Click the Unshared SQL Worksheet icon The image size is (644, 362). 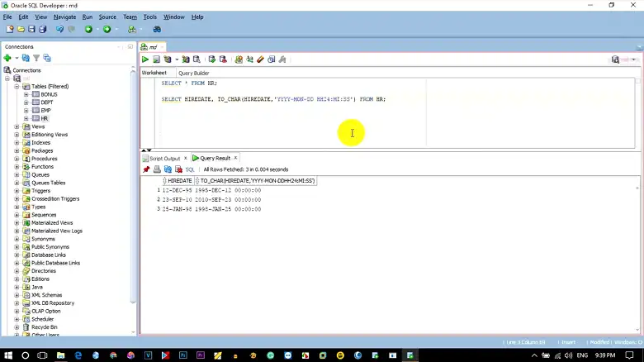point(239,60)
